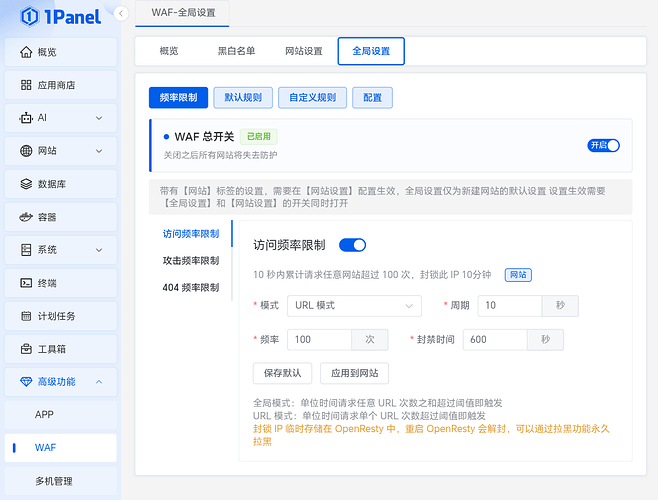The width and height of the screenshot is (658, 500).
Task: Open the 模式 dropdown showing URL 模式
Action: (354, 306)
